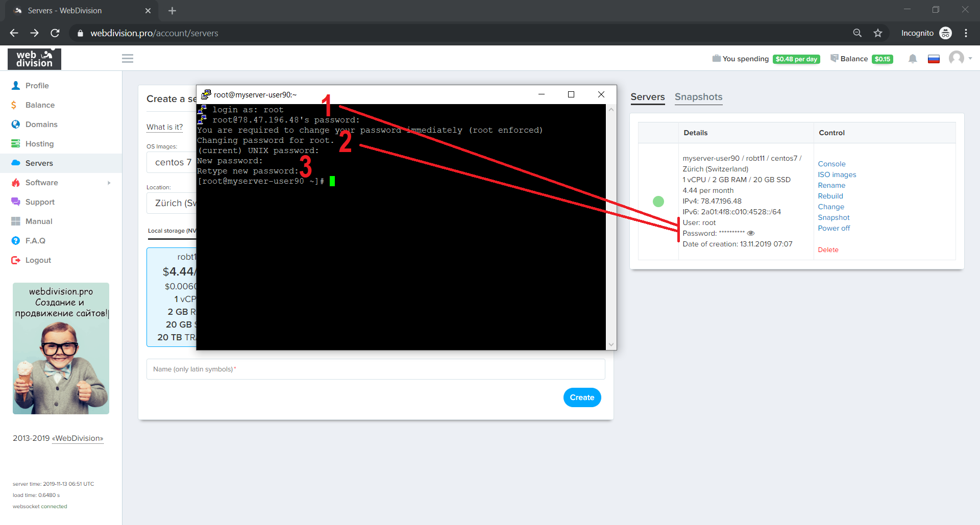
Task: Bookmark page with the star icon
Action: click(x=878, y=33)
